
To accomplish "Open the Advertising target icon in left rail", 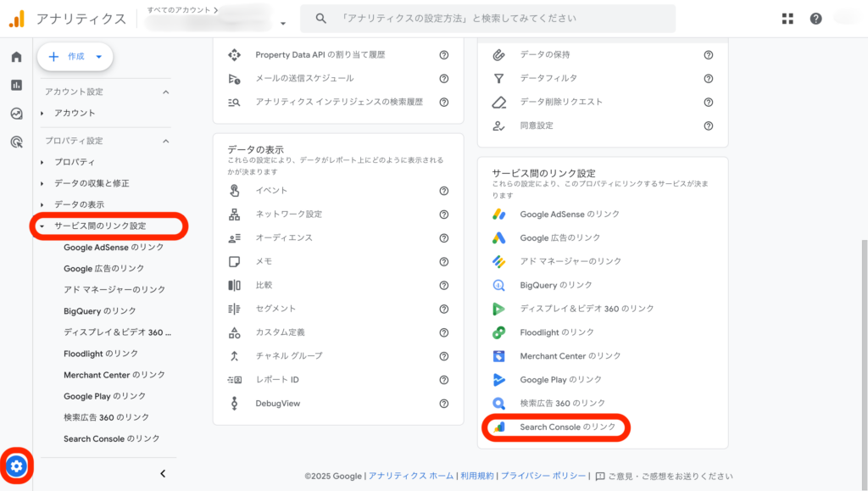I will coord(16,142).
